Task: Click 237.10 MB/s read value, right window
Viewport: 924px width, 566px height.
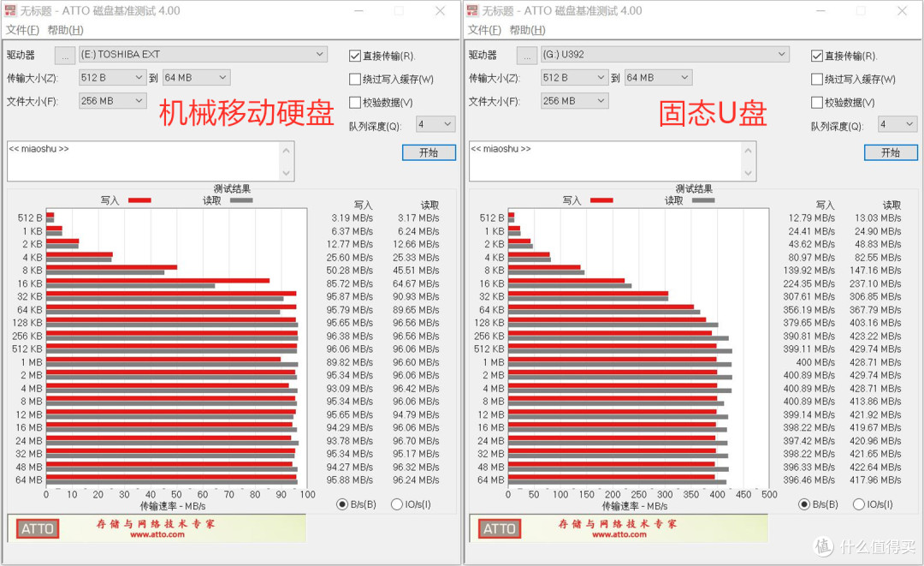Action: coord(875,283)
